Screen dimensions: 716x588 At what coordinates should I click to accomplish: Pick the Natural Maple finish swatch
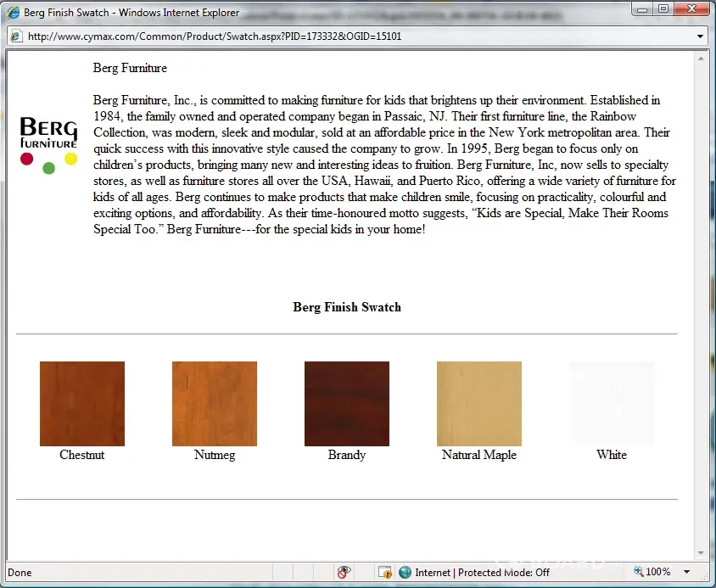(479, 404)
